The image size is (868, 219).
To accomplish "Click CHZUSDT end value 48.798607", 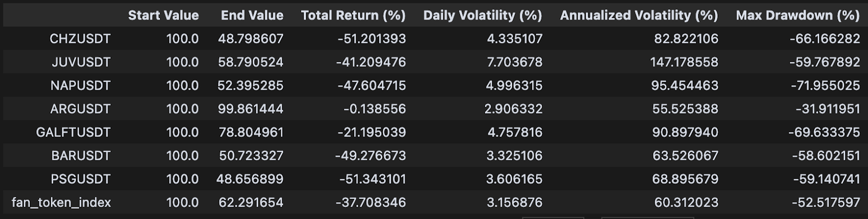I will [251, 39].
